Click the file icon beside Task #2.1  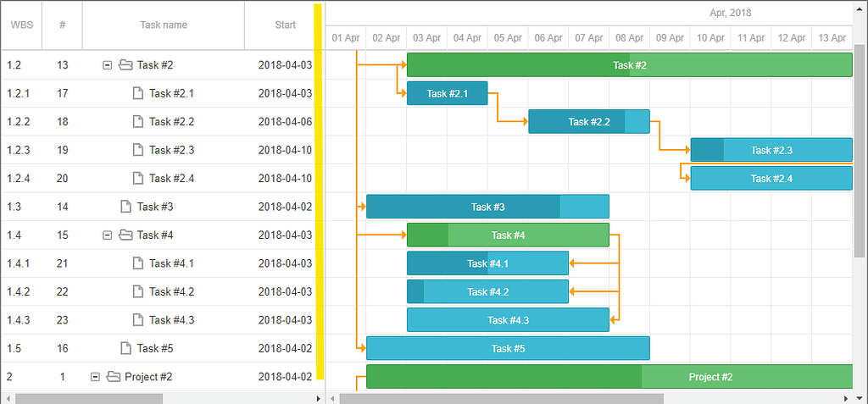click(138, 93)
